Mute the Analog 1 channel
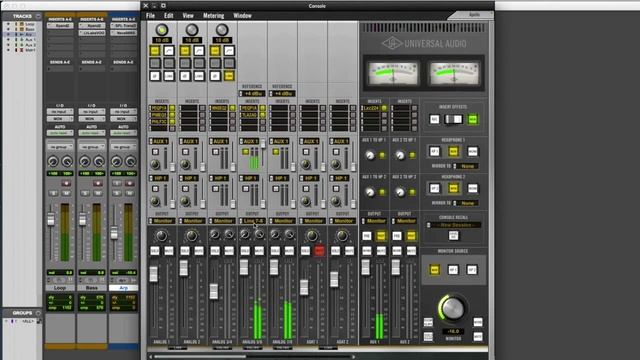Screen dimensions: 640x360 [169, 251]
